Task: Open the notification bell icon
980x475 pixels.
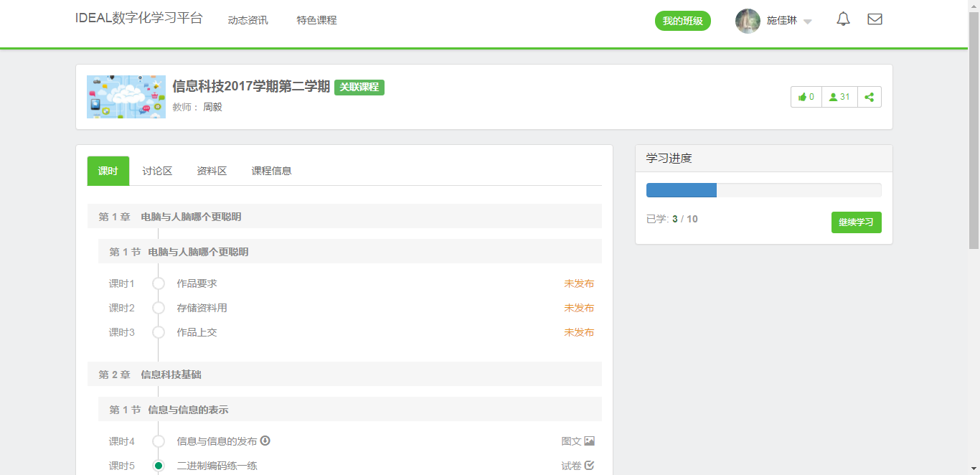Action: click(x=843, y=19)
